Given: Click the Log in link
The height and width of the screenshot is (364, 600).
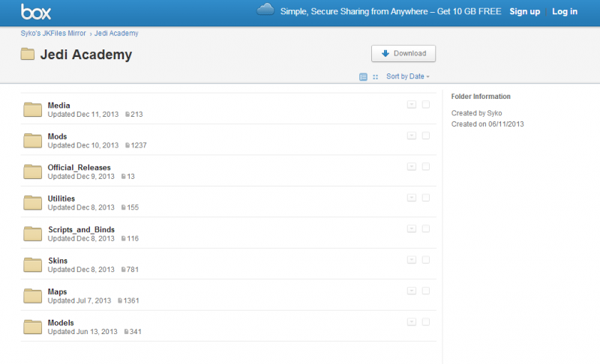Looking at the screenshot, I should coord(565,11).
